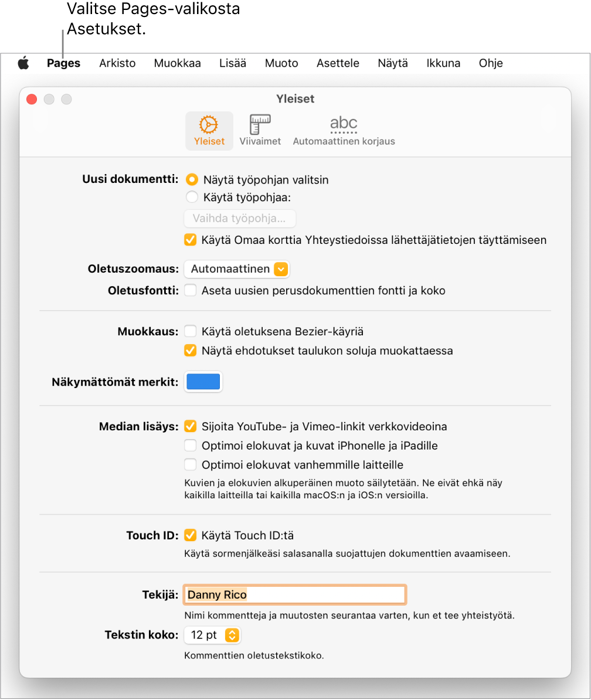
Task: Open the Muoto menu
Action: [281, 63]
